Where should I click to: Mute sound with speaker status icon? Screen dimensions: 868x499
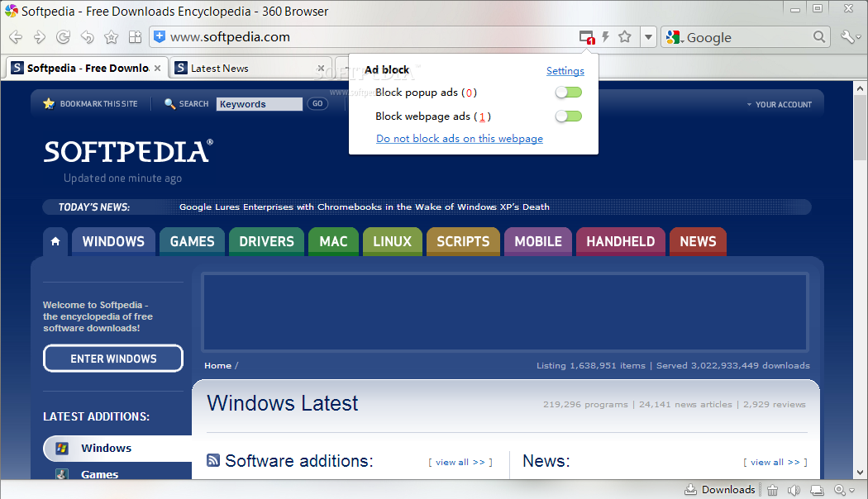tap(794, 490)
